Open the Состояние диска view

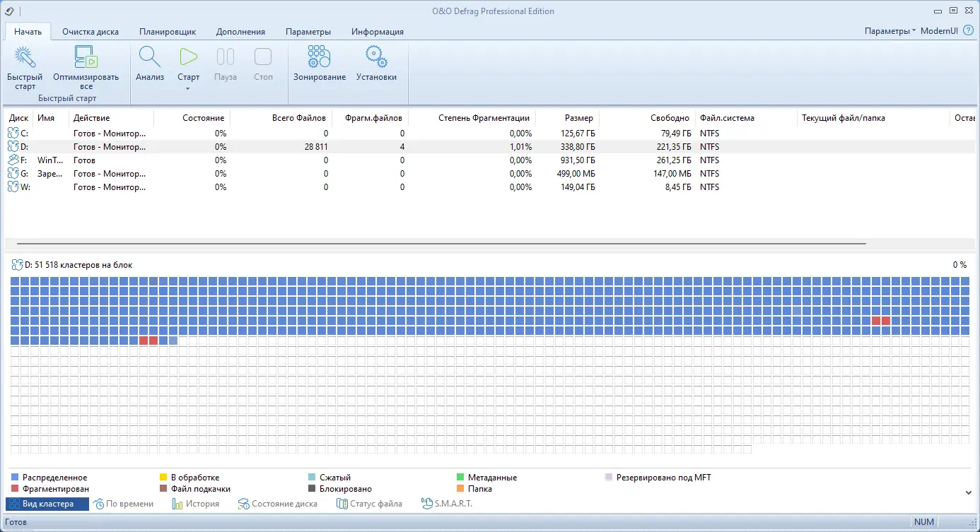click(x=280, y=503)
